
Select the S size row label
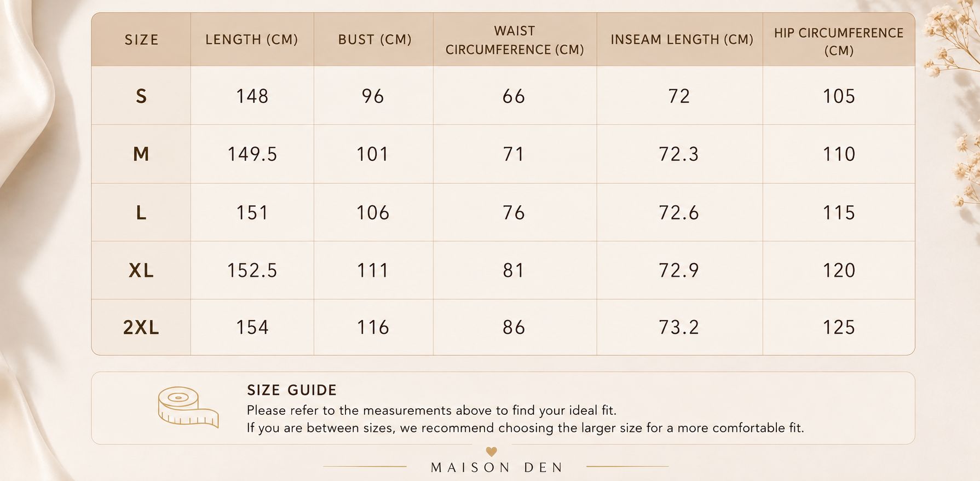click(141, 96)
